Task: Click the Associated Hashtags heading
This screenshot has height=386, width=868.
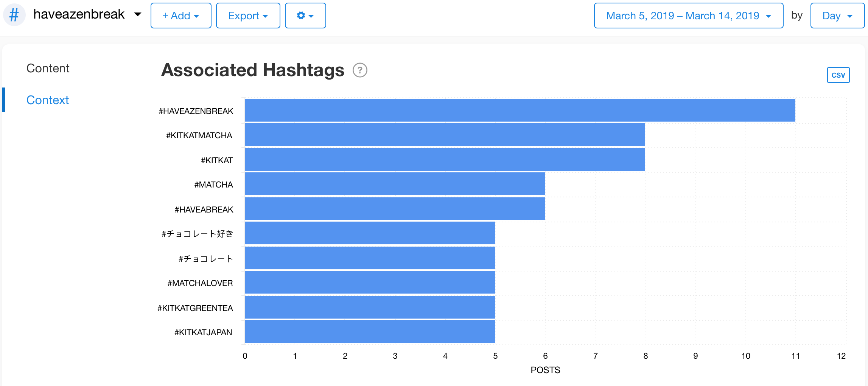Action: (252, 70)
